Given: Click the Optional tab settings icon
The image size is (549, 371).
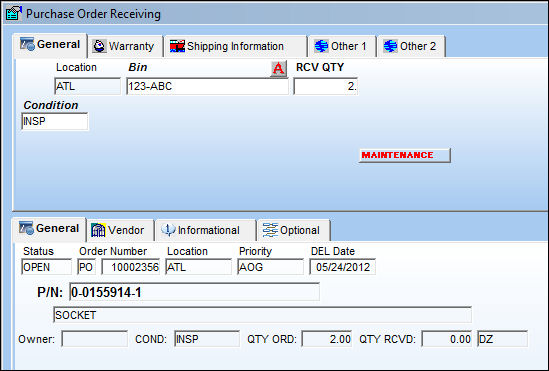Looking at the screenshot, I should pos(270,230).
